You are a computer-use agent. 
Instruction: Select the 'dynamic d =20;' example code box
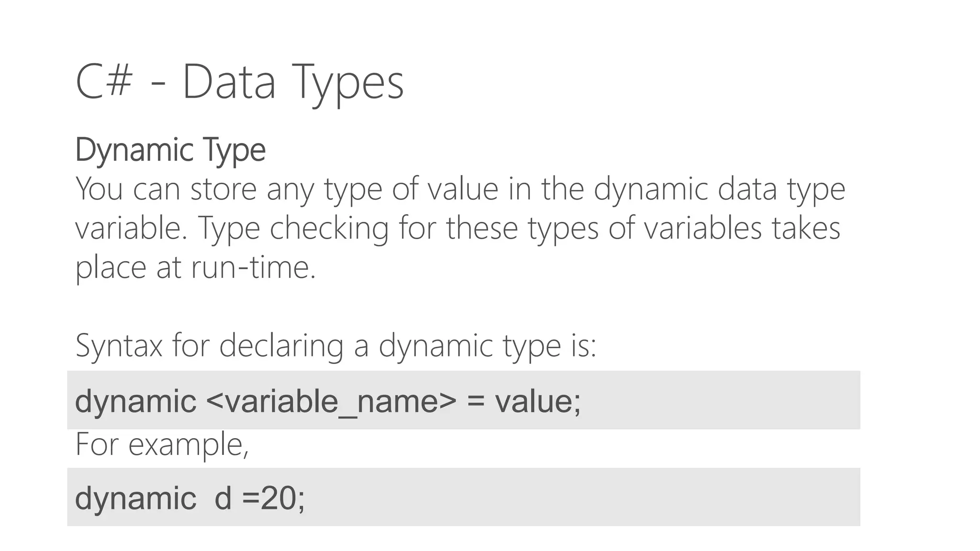(463, 497)
